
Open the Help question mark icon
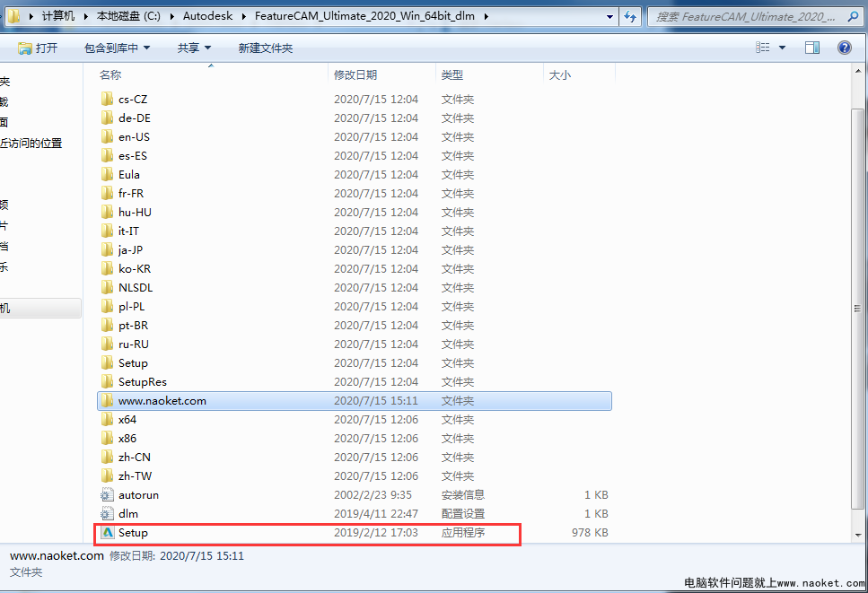tap(844, 48)
